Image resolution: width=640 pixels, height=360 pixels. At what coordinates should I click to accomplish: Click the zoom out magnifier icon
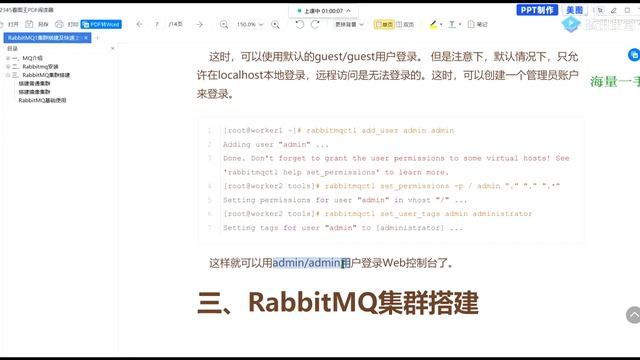(224, 24)
